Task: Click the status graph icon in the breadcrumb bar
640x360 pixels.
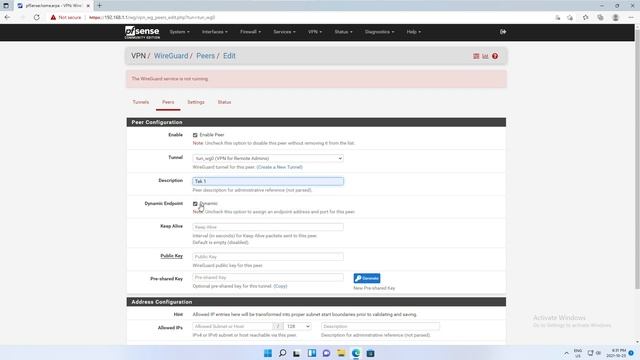Action: coord(485,56)
